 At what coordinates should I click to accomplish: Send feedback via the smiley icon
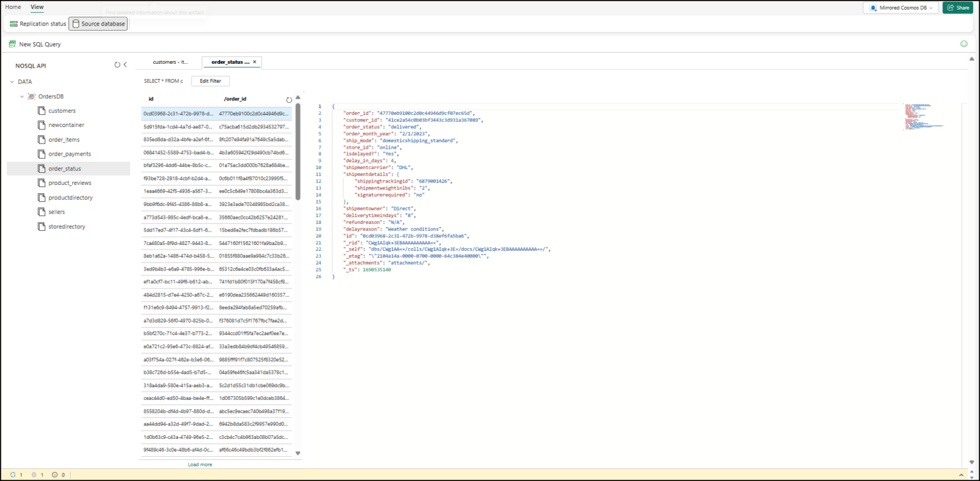point(964,44)
